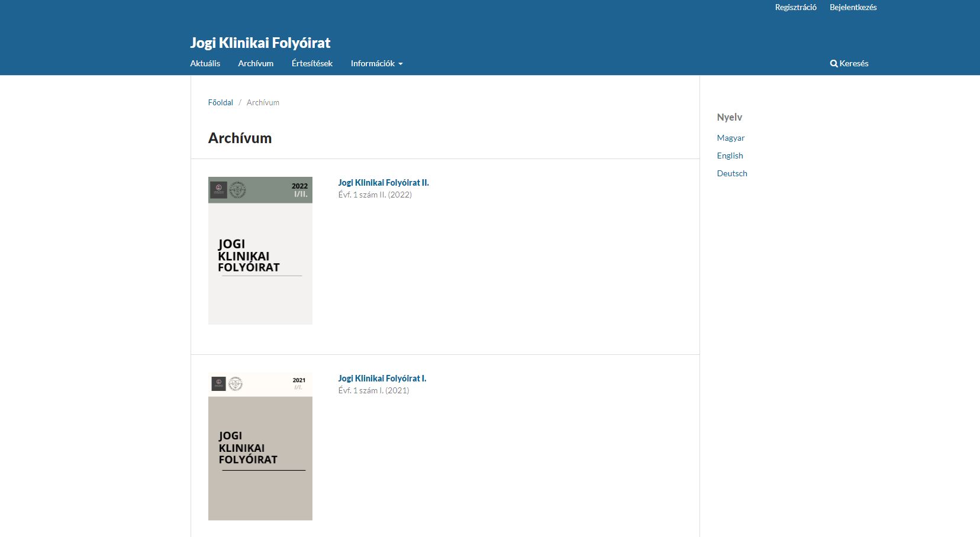980x537 pixels.
Task: Click the search magnifier icon next to Keresés
Action: [834, 64]
